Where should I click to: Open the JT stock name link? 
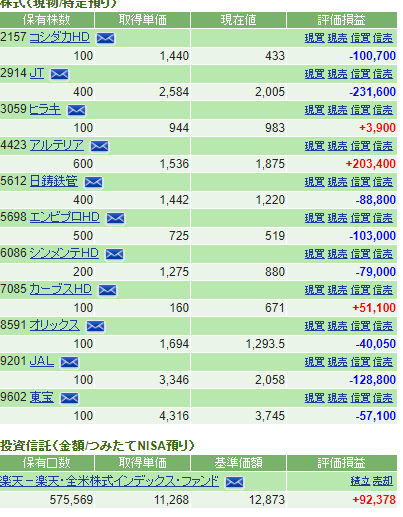tap(37, 73)
